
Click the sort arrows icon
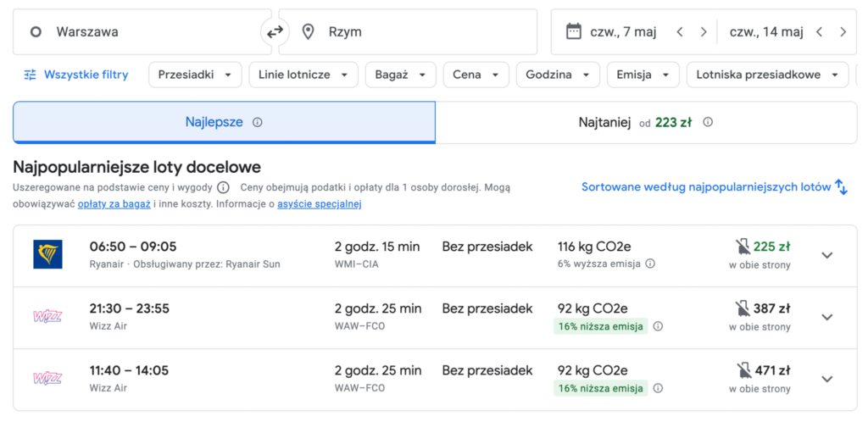pos(841,187)
